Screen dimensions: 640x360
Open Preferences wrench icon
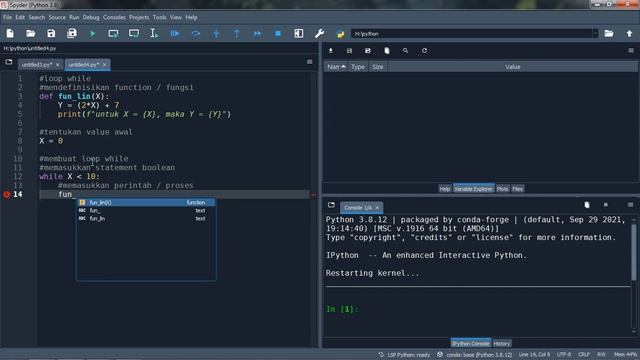(x=320, y=33)
